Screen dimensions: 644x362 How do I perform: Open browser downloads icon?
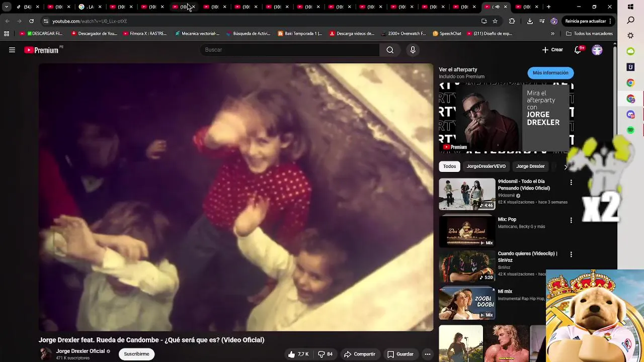coord(530,21)
